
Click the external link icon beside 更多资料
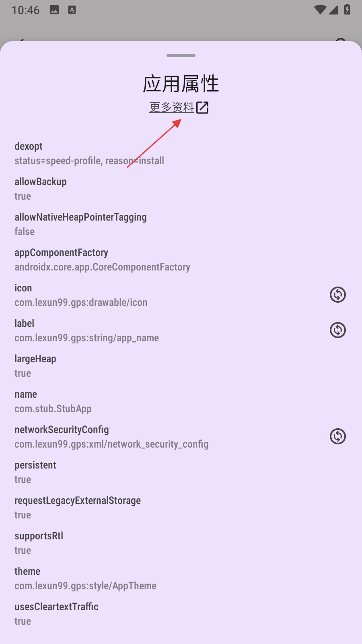202,107
